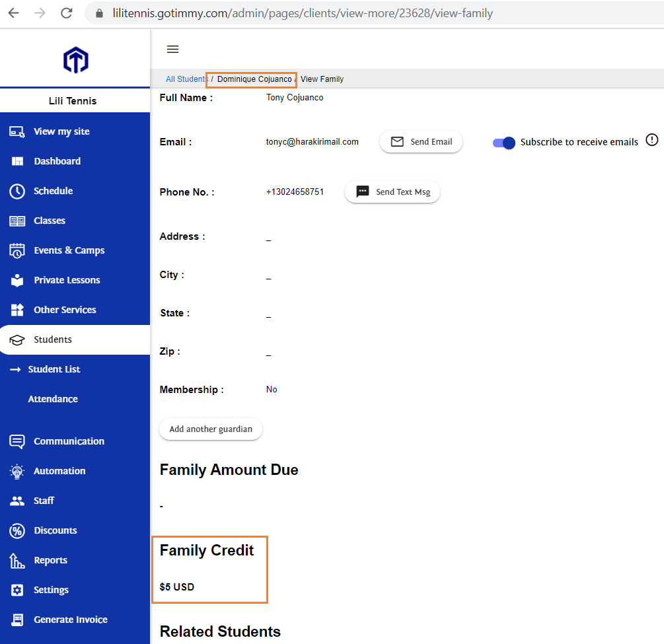
Task: Click the padlock site info icon
Action: pos(99,14)
